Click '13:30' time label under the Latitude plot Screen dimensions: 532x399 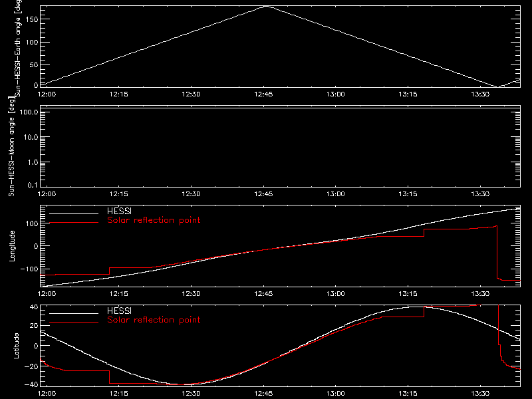coord(480,394)
